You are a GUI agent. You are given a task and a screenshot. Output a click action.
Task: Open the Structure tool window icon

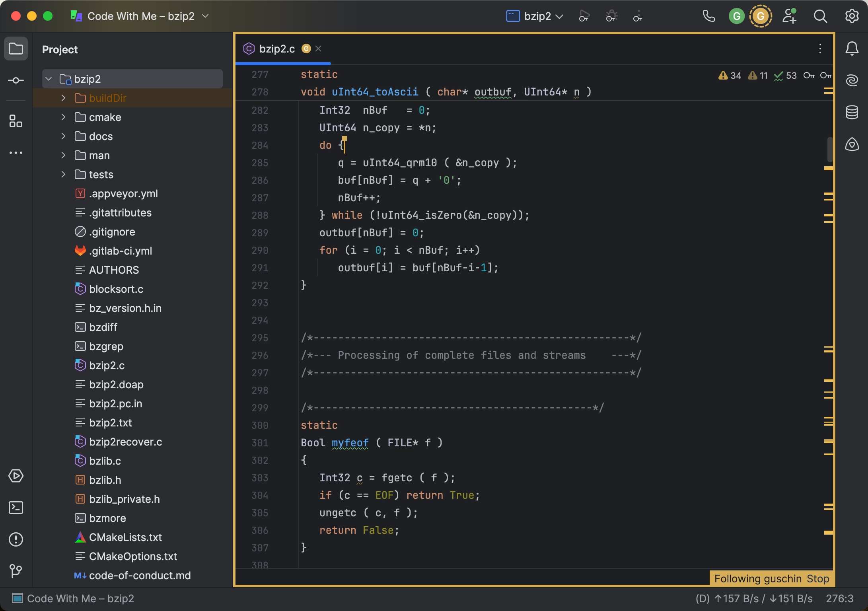pyautogui.click(x=16, y=121)
